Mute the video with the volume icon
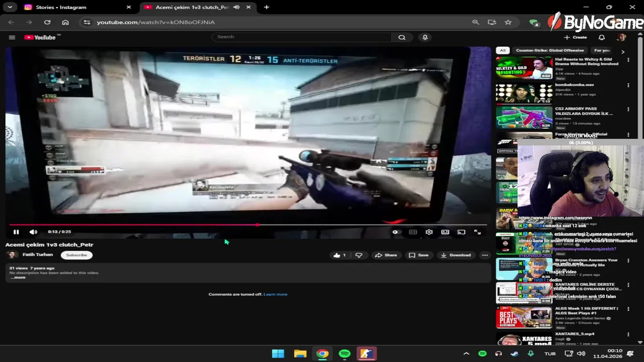 tap(33, 232)
